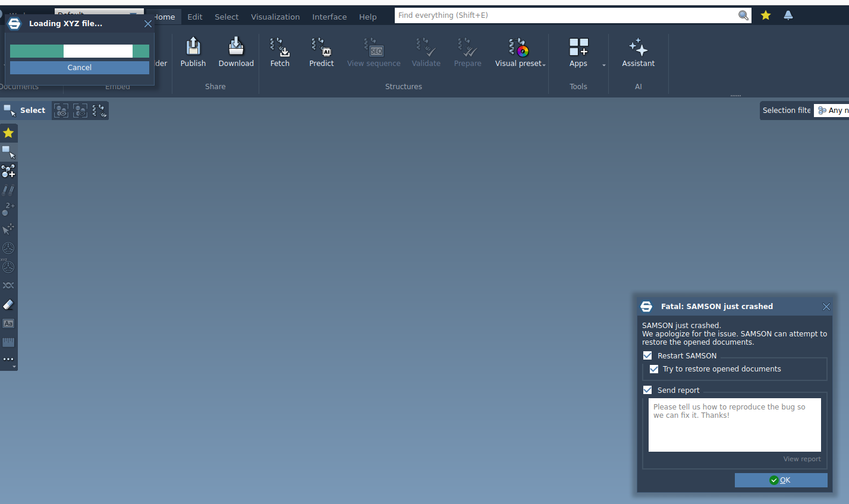Disable the Send report checkbox
Screen dimensions: 849x504
[x=647, y=390]
